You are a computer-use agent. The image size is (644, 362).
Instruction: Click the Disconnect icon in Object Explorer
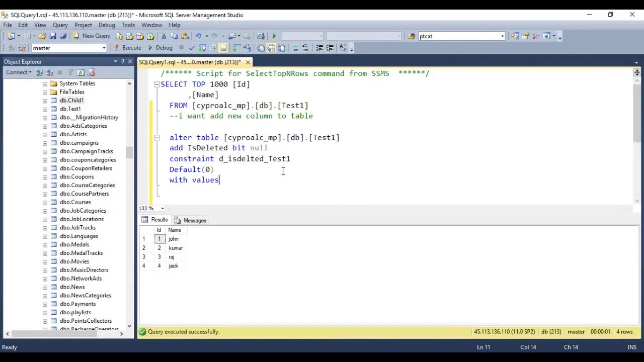[x=50, y=72]
